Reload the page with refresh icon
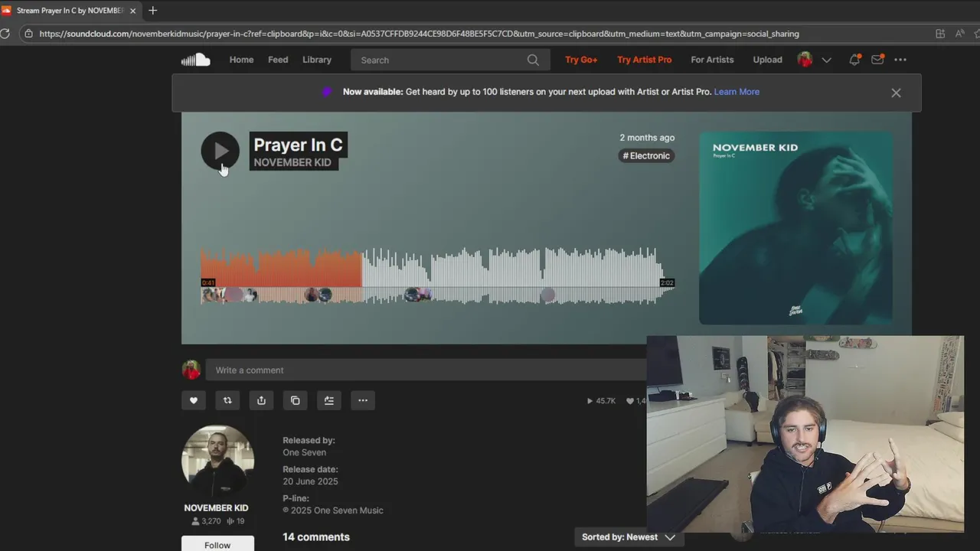 pyautogui.click(x=5, y=34)
